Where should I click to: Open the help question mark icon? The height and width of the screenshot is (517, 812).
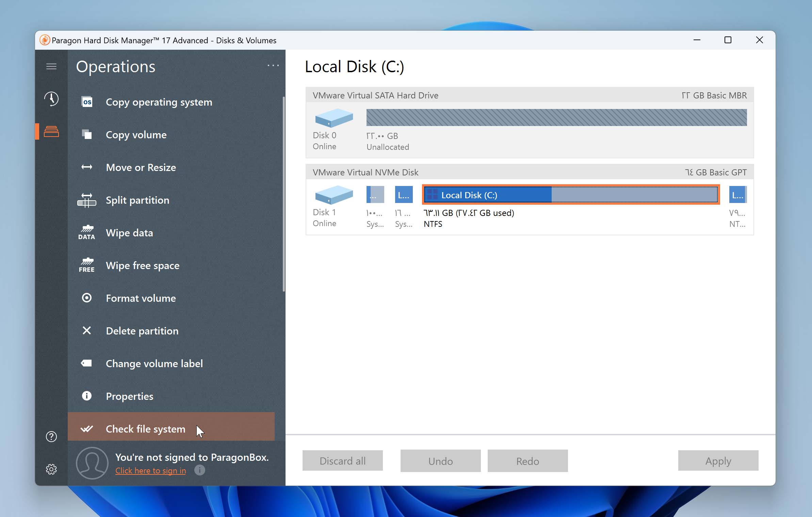(x=51, y=437)
